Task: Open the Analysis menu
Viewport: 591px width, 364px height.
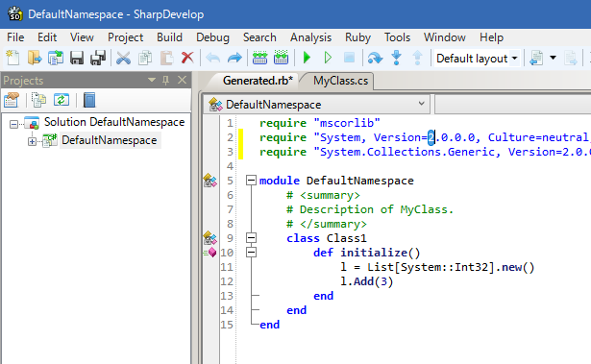Action: [311, 37]
